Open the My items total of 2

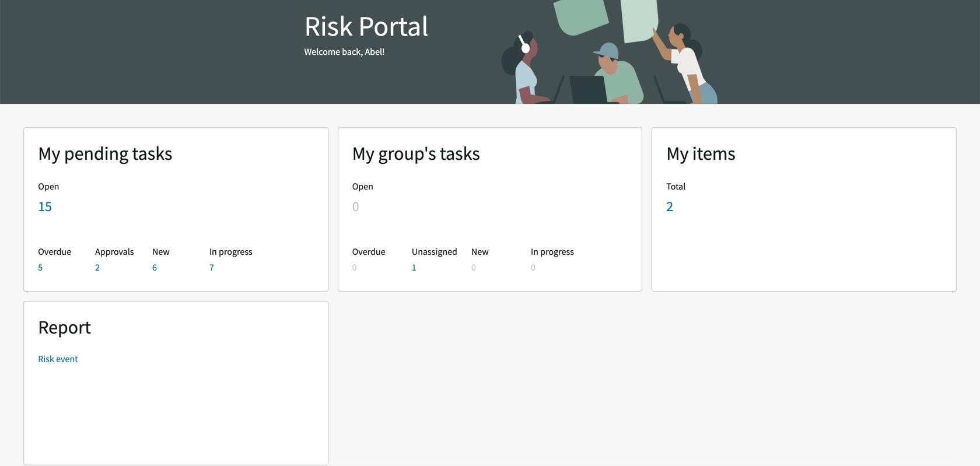pyautogui.click(x=670, y=206)
